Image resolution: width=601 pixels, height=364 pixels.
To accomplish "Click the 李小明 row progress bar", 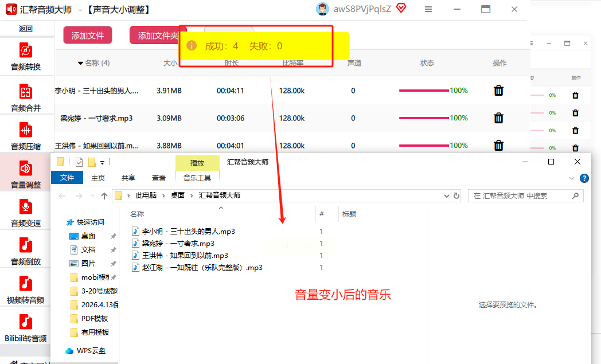I will (424, 91).
